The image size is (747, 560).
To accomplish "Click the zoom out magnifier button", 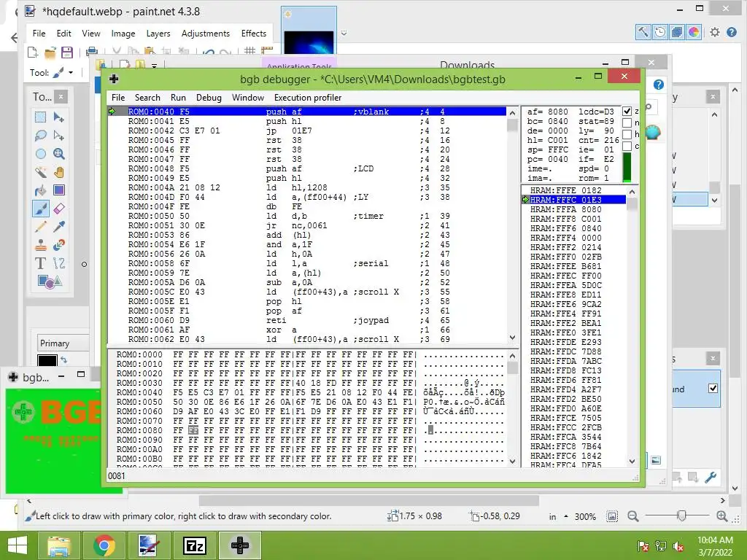I will point(632,516).
